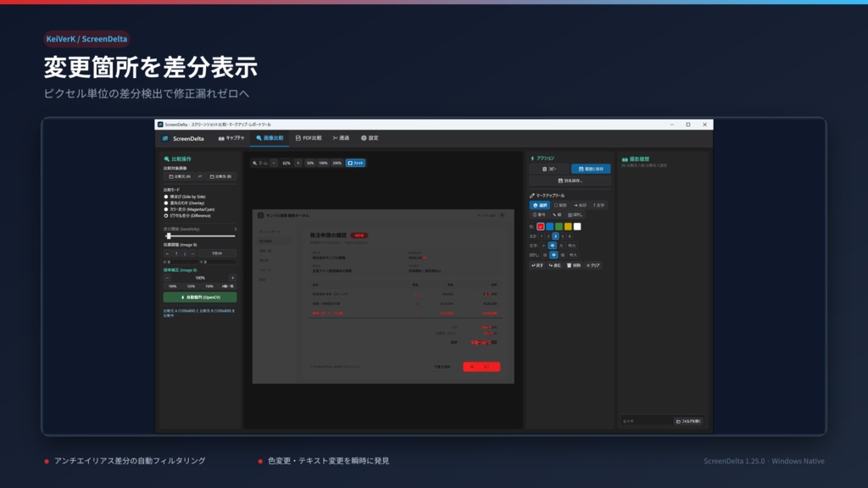Undo last markup with 戻す

pyautogui.click(x=537, y=265)
